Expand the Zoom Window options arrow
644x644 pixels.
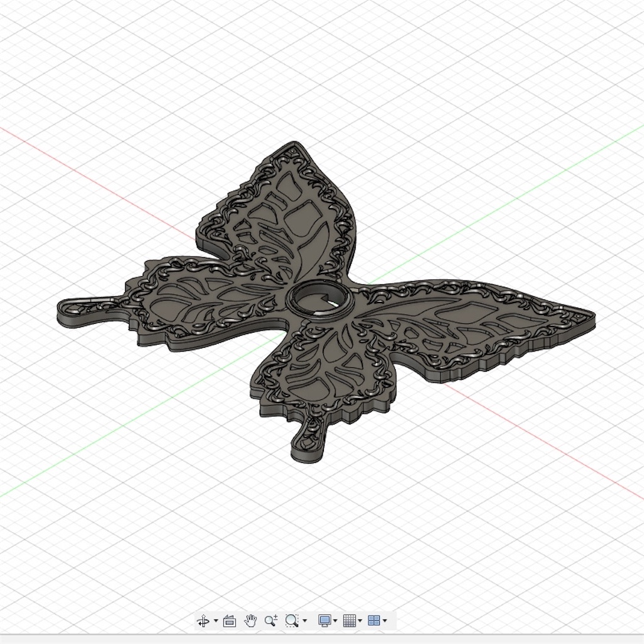[x=305, y=621]
